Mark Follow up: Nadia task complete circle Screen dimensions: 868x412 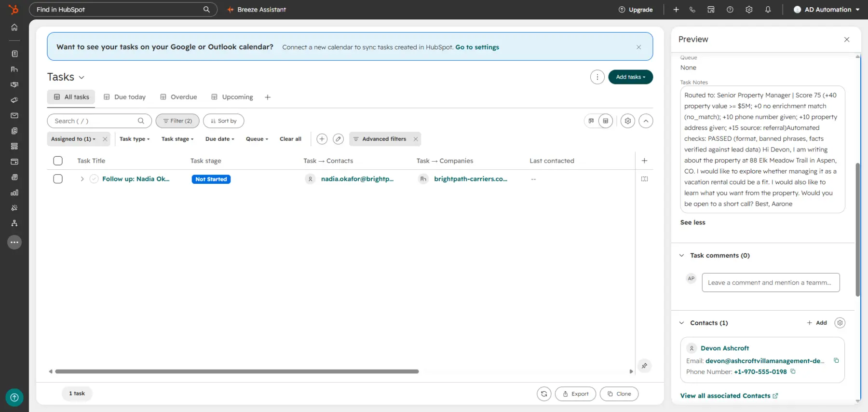click(94, 179)
